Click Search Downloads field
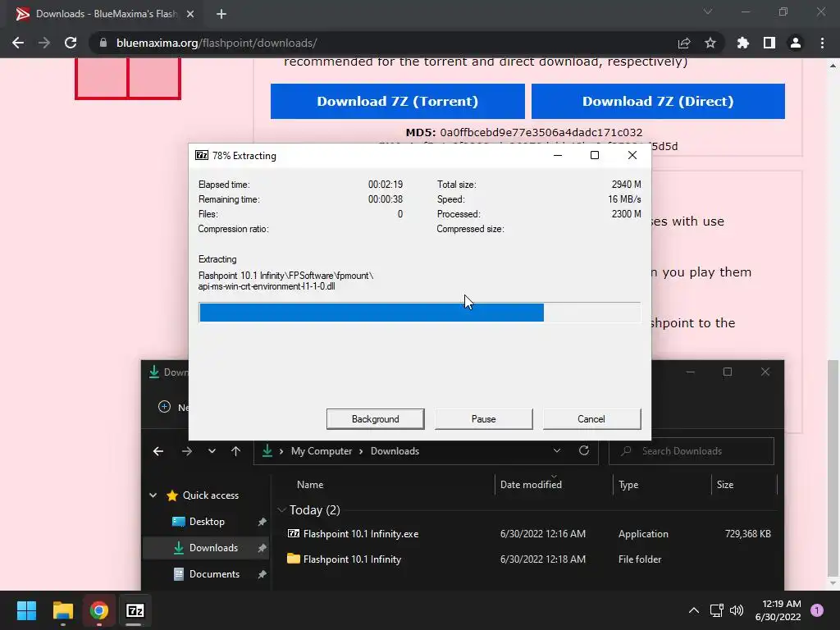840x630 pixels. [x=691, y=451]
